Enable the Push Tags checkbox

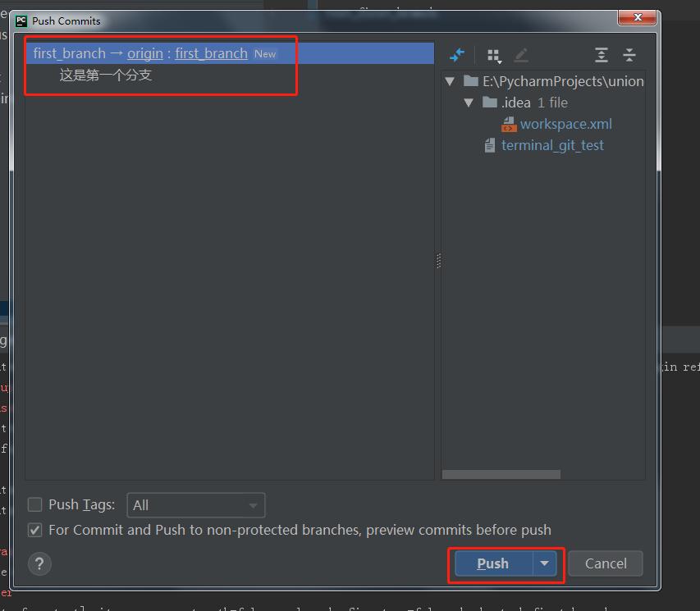pyautogui.click(x=35, y=504)
